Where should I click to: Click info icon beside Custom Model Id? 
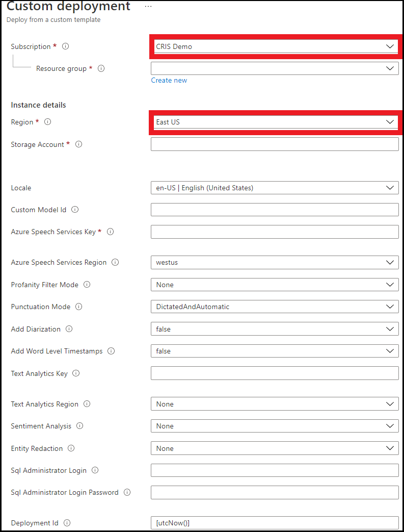coord(75,210)
